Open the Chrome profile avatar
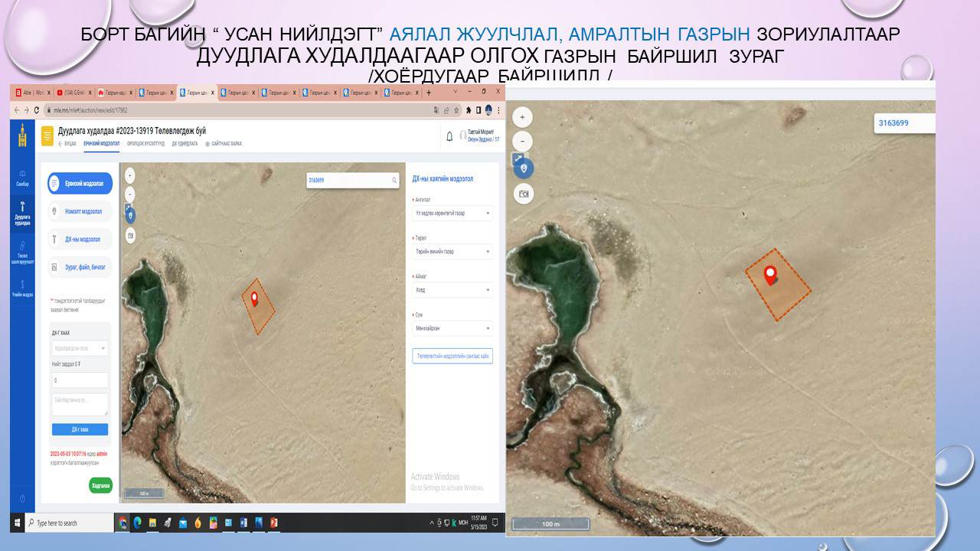 (488, 109)
